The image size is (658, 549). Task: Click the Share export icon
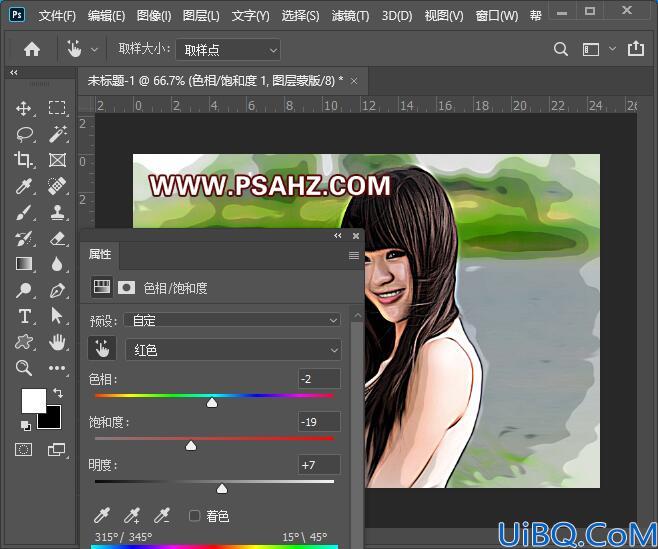pyautogui.click(x=636, y=48)
